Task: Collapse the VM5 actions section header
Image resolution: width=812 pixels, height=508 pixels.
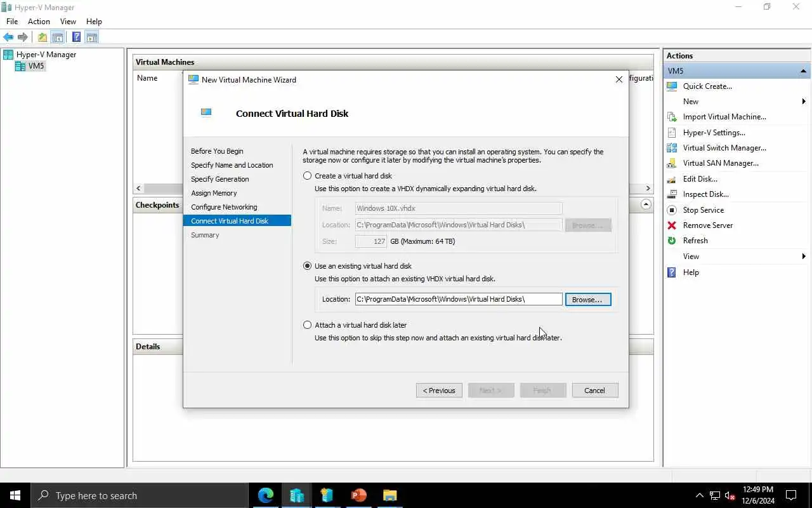Action: 803,71
